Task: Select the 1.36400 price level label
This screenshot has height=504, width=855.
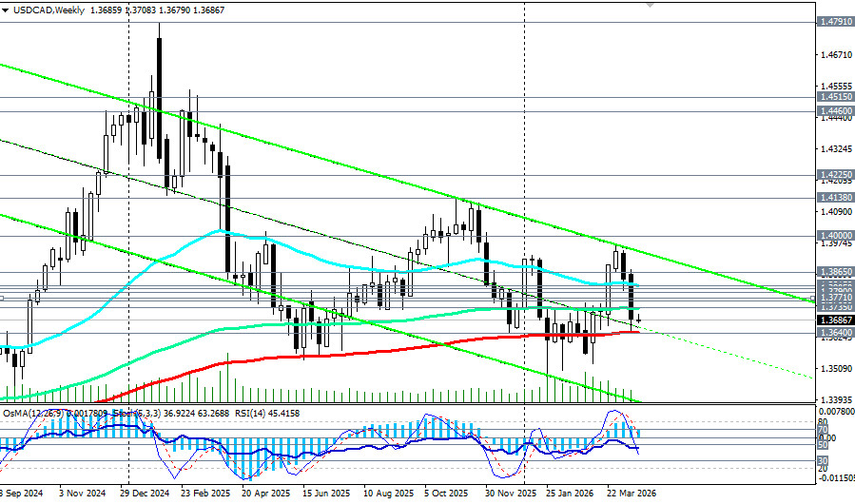Action: click(835, 332)
